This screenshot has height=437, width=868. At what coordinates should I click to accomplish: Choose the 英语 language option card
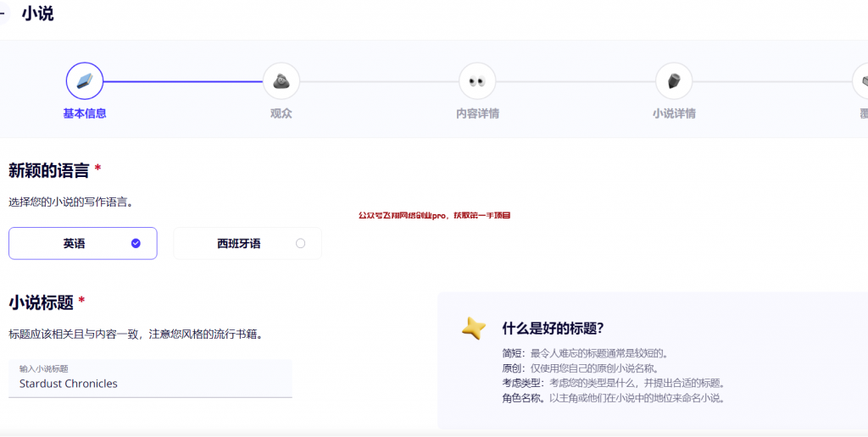pos(83,243)
